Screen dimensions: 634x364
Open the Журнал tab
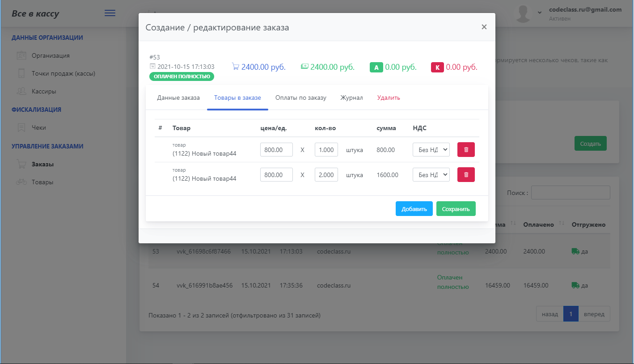(x=351, y=98)
